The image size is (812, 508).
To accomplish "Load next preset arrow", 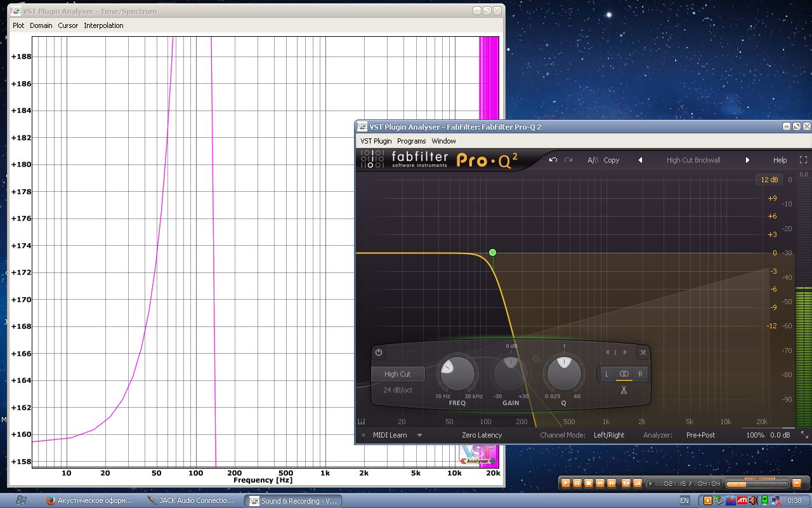I will pyautogui.click(x=747, y=160).
